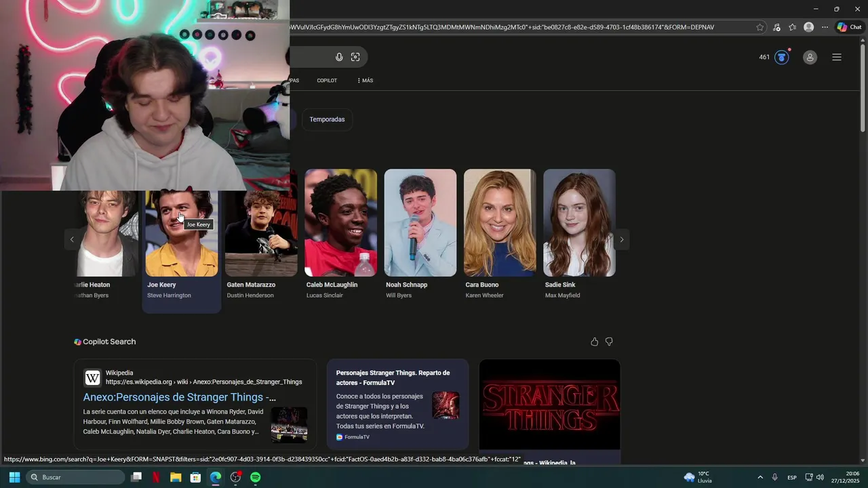The image size is (868, 488).
Task: Start a voice search with the microphone icon
Action: [339, 57]
